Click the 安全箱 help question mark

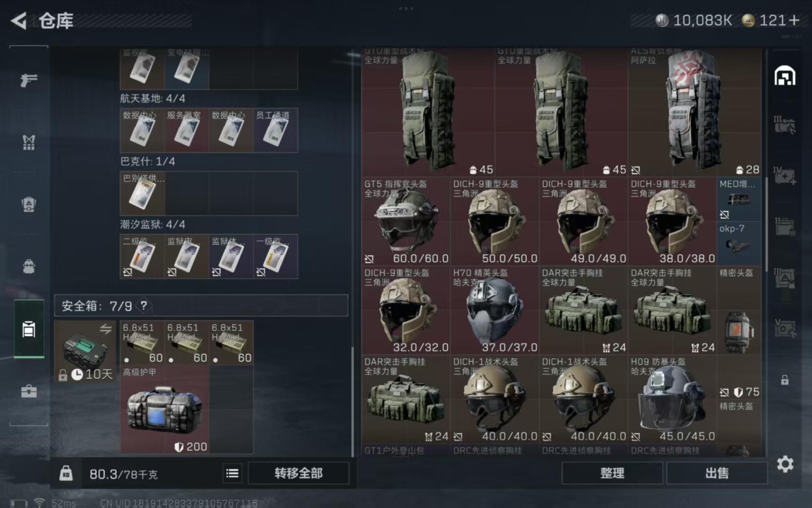[x=144, y=306]
